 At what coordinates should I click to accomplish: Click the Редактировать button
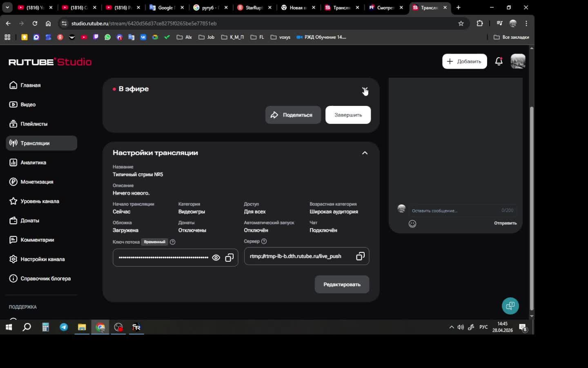[x=342, y=285]
